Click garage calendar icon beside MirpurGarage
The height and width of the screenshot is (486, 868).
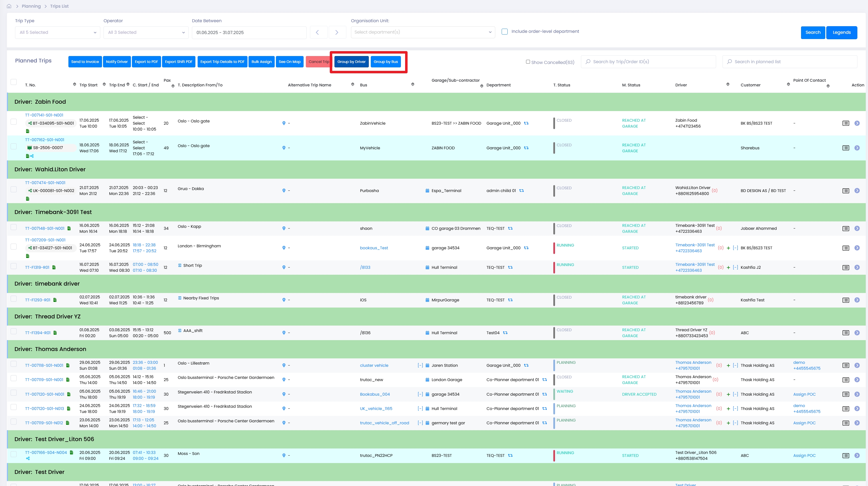tap(427, 300)
